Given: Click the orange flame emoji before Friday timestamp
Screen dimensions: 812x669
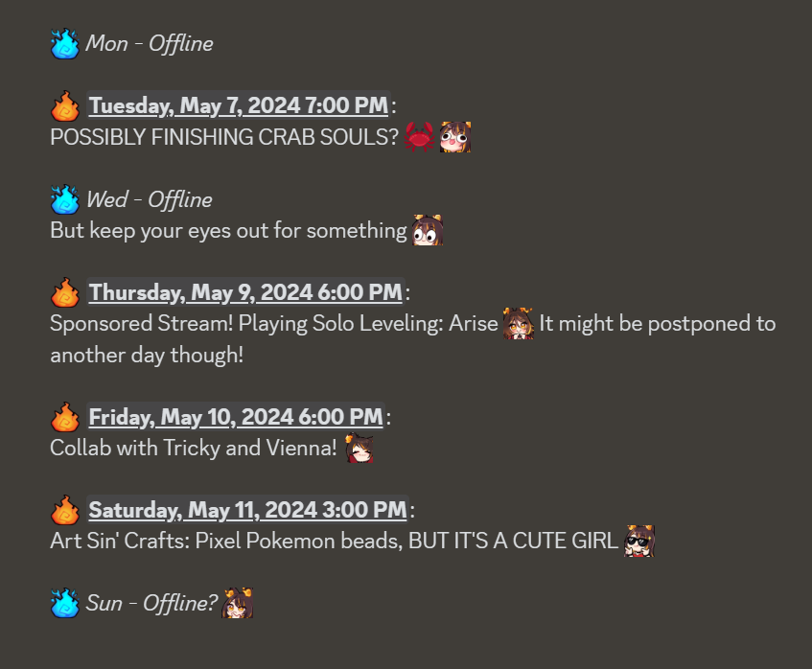Looking at the screenshot, I should (65, 417).
